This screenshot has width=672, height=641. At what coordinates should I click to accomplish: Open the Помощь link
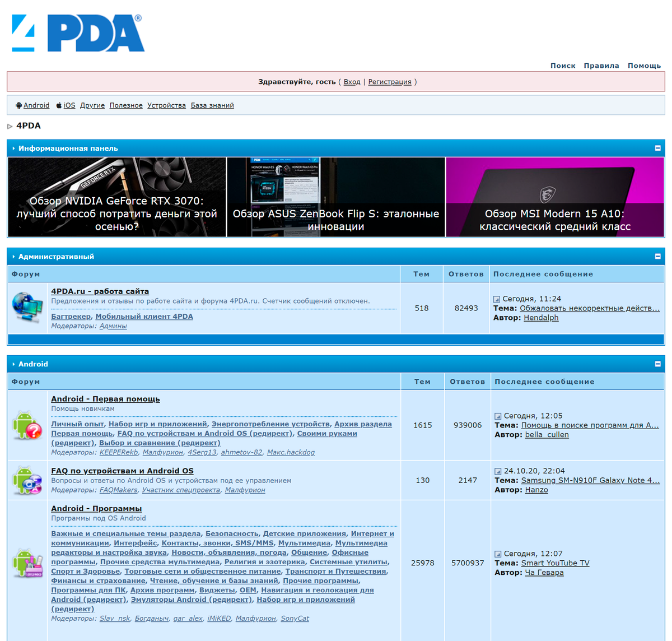(x=644, y=66)
